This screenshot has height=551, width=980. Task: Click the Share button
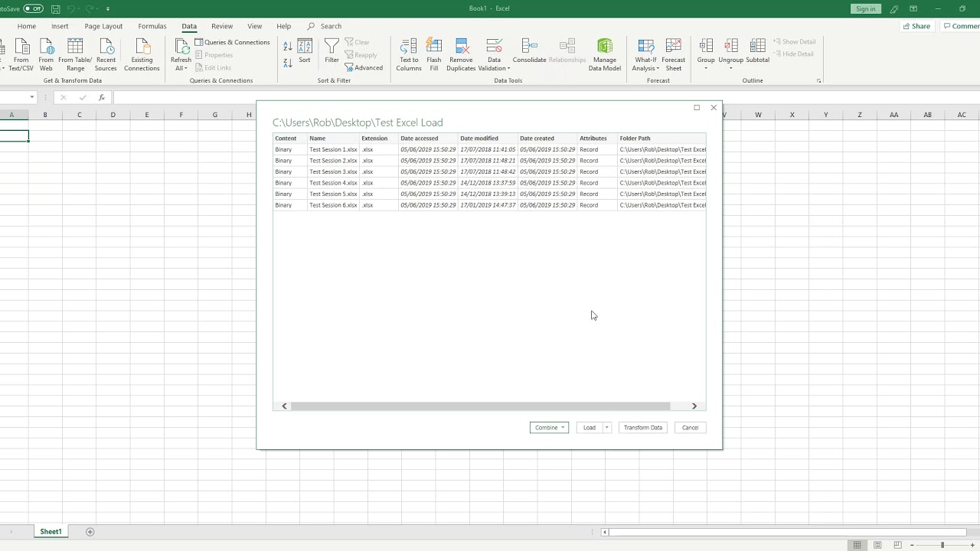pyautogui.click(x=916, y=26)
